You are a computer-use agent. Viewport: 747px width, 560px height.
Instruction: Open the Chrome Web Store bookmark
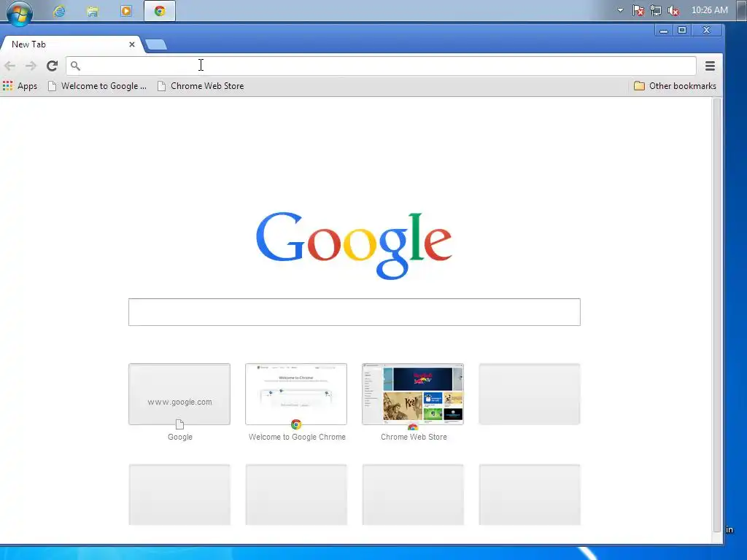(x=201, y=86)
